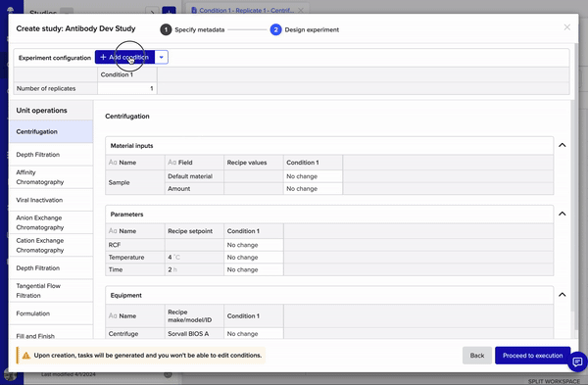Screen dimensions: 588x385
Task: Close the Create study dialog
Action: point(567,27)
